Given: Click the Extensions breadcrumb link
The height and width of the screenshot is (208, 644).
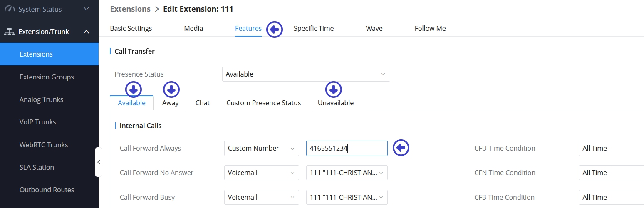Looking at the screenshot, I should 130,9.
